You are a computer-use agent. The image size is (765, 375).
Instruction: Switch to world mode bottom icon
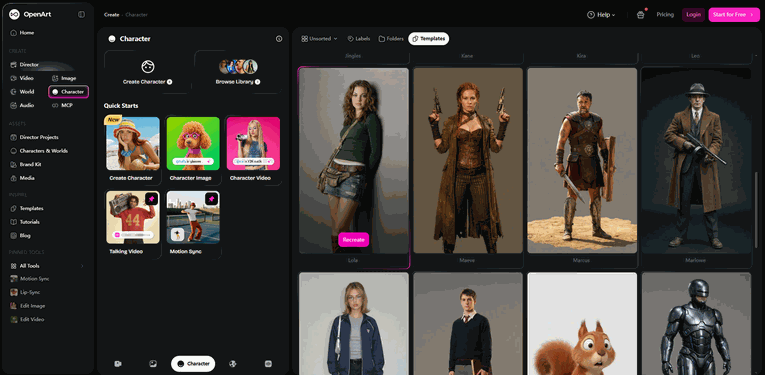(233, 364)
